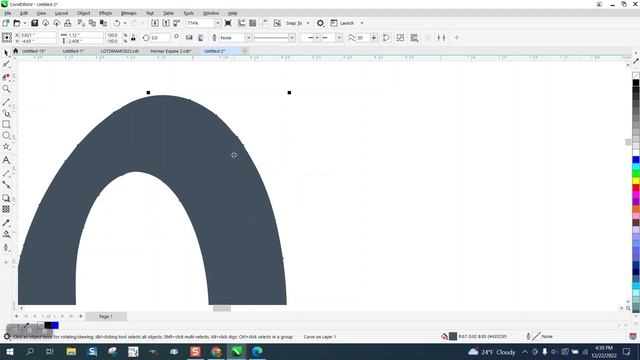Click the Save floppy disk icon
The width and height of the screenshot is (640, 360).
point(34,23)
